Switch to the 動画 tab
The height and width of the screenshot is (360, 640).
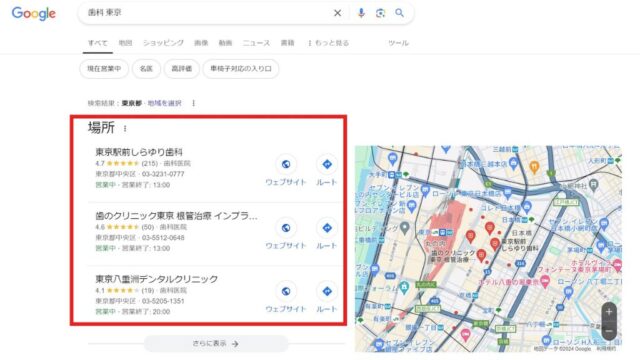pyautogui.click(x=225, y=43)
